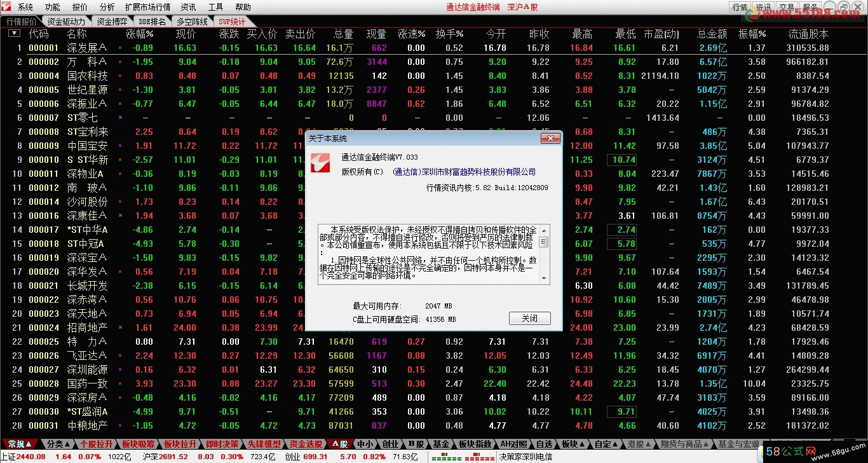Open the 资讯 menu

point(188,7)
